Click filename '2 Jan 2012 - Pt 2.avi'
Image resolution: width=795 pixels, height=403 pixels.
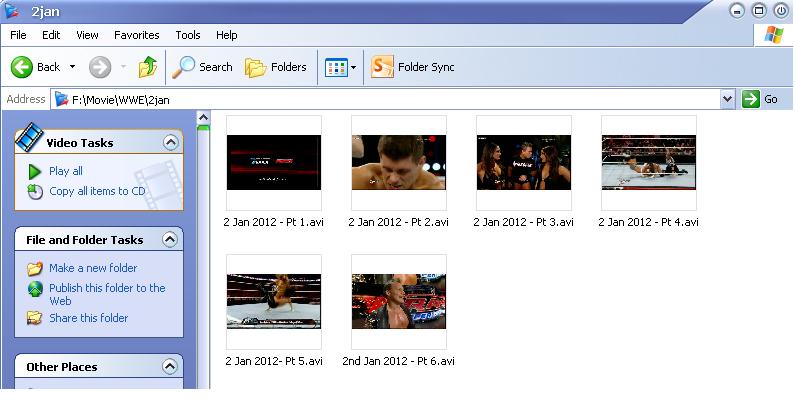pos(399,222)
